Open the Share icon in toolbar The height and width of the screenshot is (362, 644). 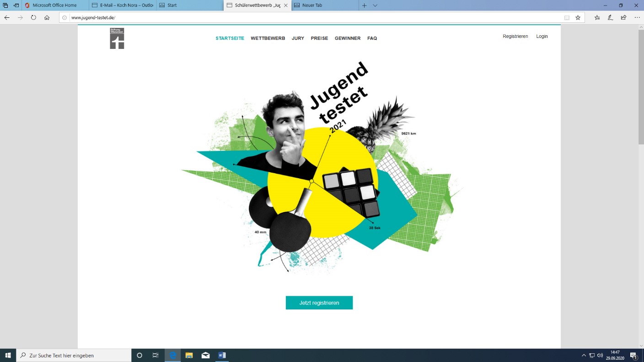click(x=623, y=17)
